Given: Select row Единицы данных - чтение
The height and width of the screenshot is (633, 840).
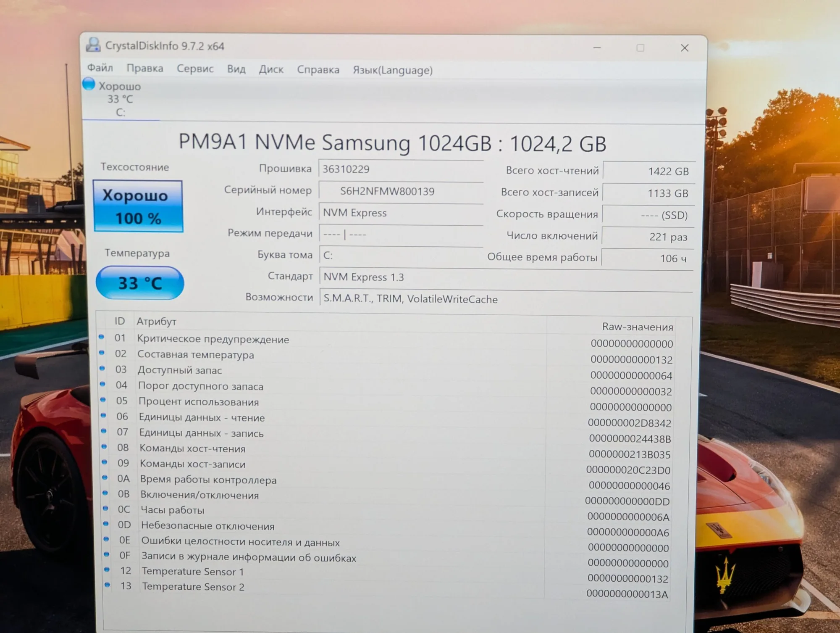Looking at the screenshot, I should pyautogui.click(x=386, y=419).
